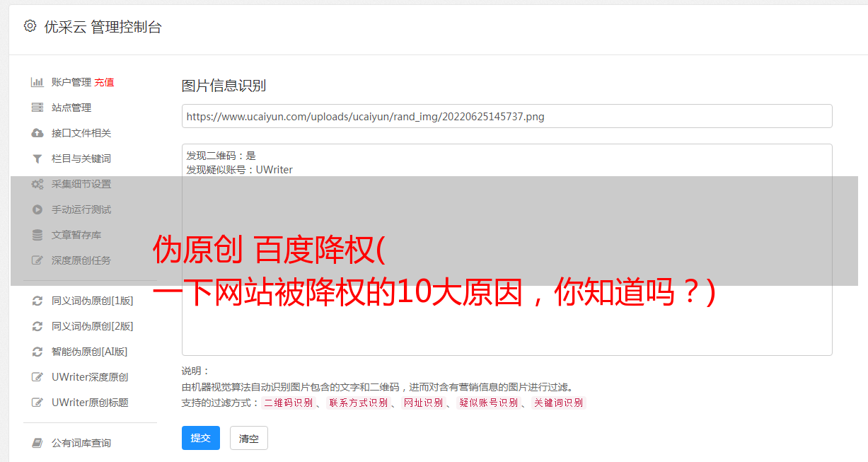Click the refresh icon for 同义词伪原创[1版]
Image resolution: width=868 pixels, height=462 pixels.
(37, 301)
